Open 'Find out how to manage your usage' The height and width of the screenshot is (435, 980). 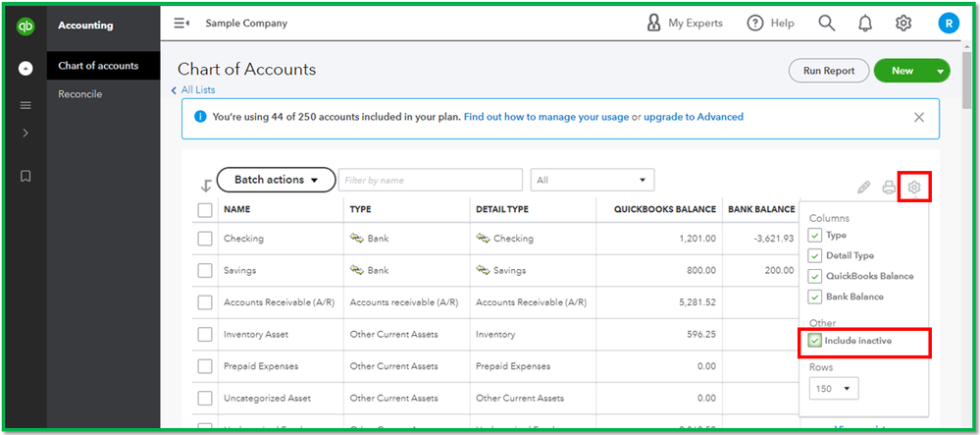coord(546,117)
